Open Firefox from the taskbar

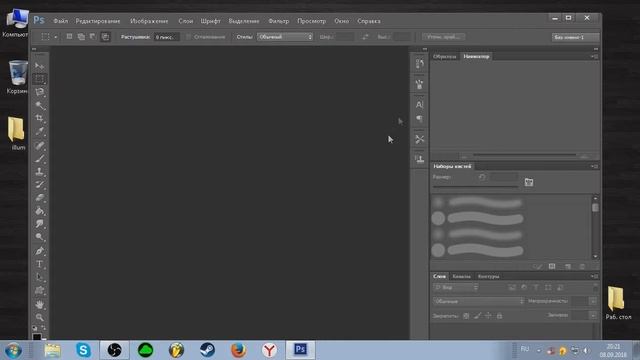point(238,350)
